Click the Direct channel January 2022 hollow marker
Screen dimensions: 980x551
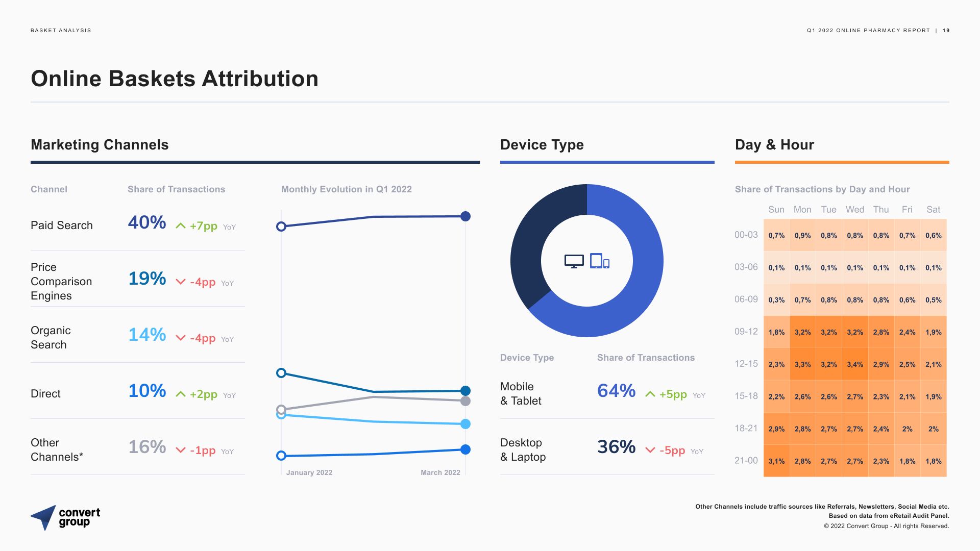(281, 456)
